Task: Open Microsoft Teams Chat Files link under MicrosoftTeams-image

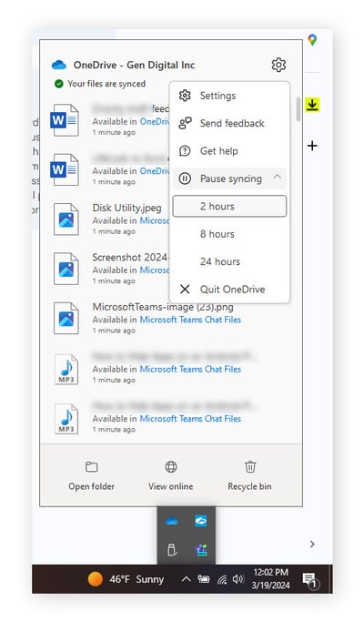Action: 190,320
